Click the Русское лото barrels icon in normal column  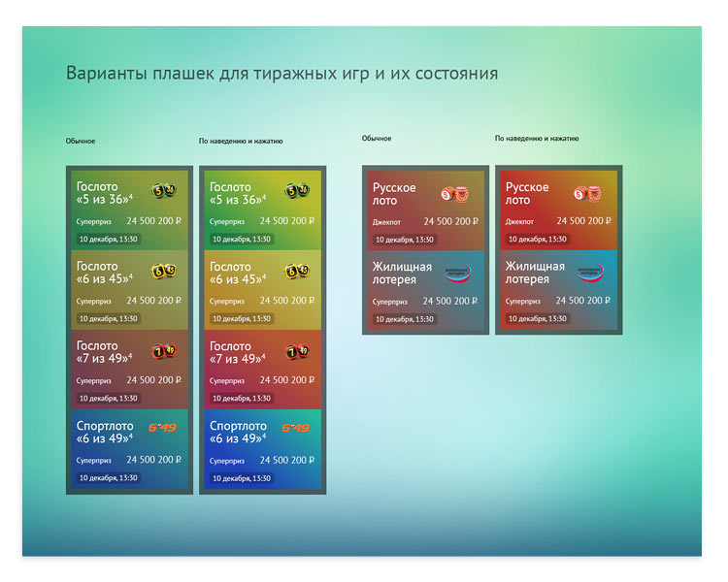[455, 194]
